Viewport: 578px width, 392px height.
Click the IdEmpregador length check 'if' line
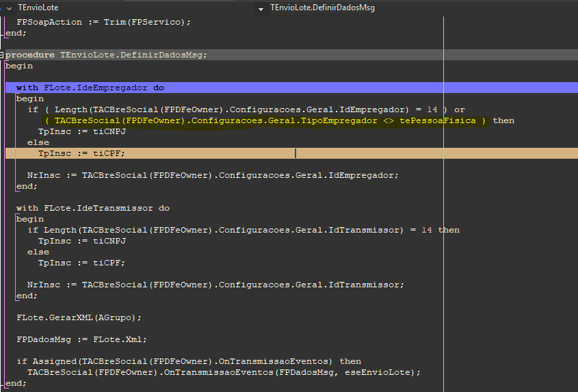[x=246, y=109]
